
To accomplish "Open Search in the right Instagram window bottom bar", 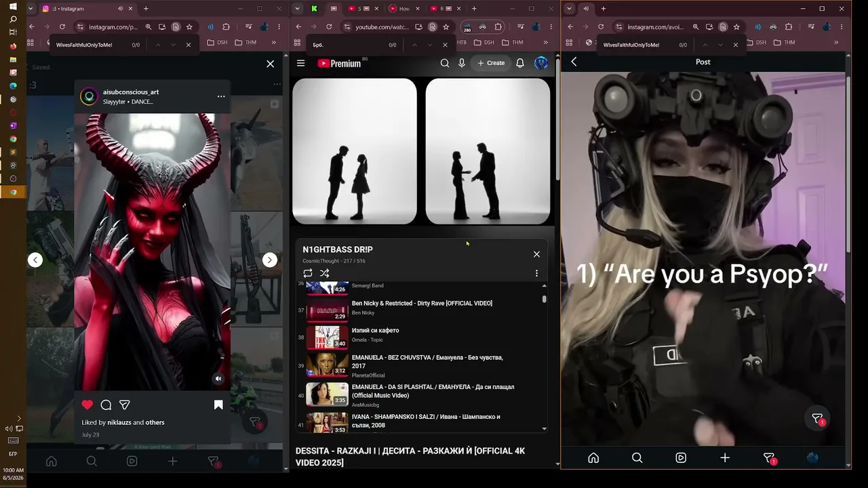I will [x=637, y=457].
